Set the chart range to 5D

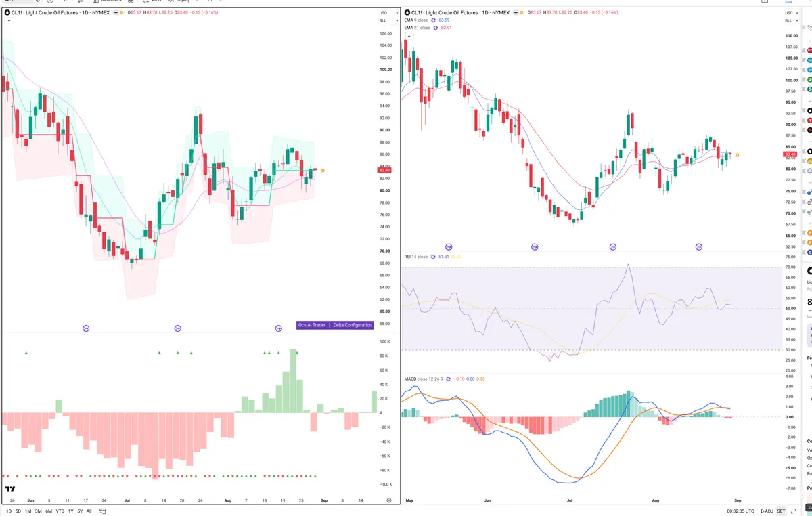[18, 511]
